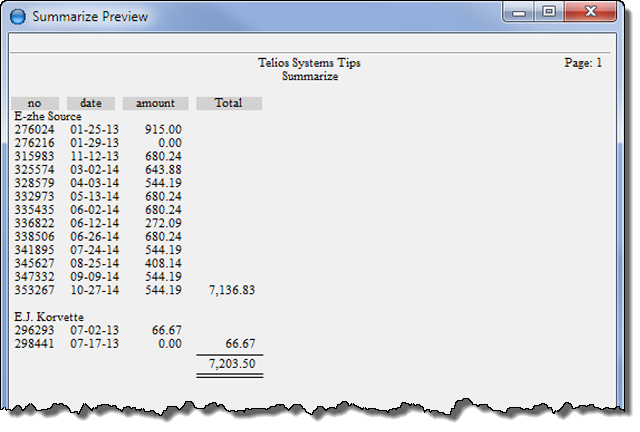Click the 'date' column header
Viewport: 640px width, 432px height.
coord(91,103)
